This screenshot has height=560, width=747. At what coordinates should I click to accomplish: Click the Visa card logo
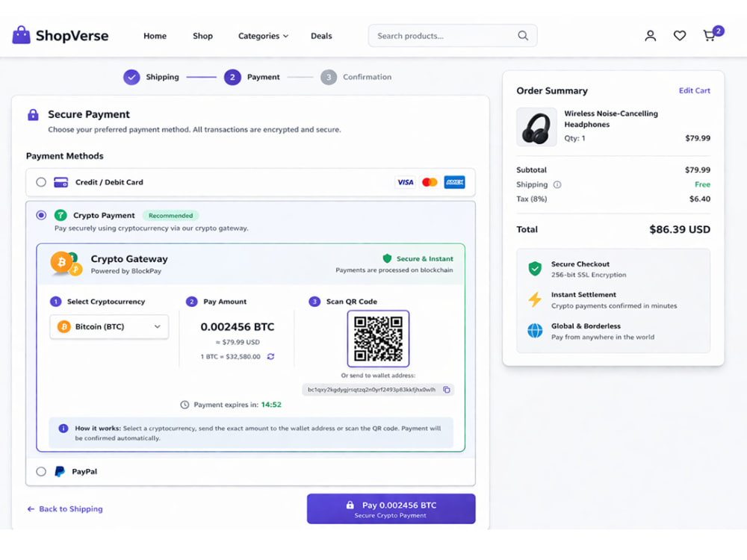(406, 182)
